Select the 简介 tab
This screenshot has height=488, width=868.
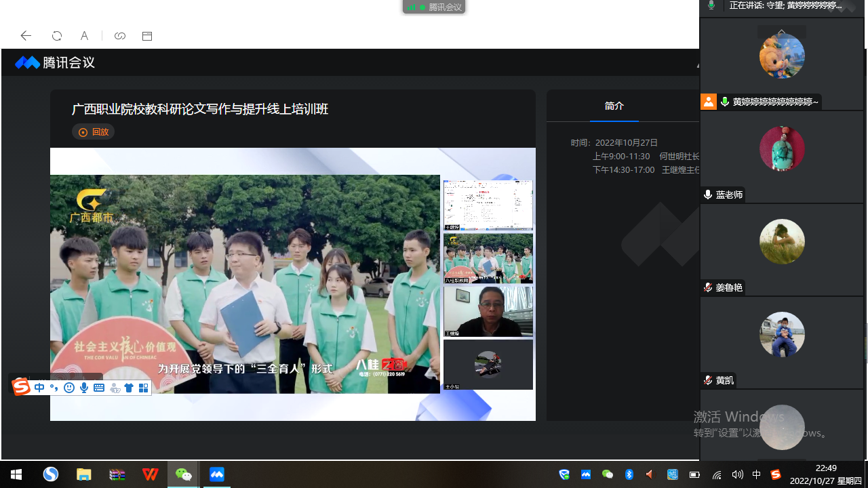[614, 106]
